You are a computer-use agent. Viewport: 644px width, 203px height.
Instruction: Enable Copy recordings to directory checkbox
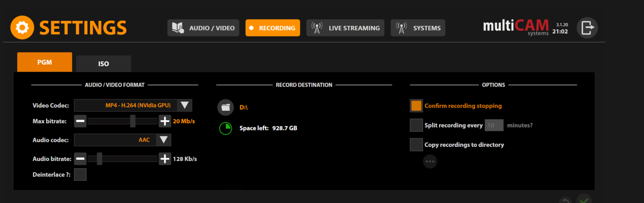pyautogui.click(x=416, y=144)
